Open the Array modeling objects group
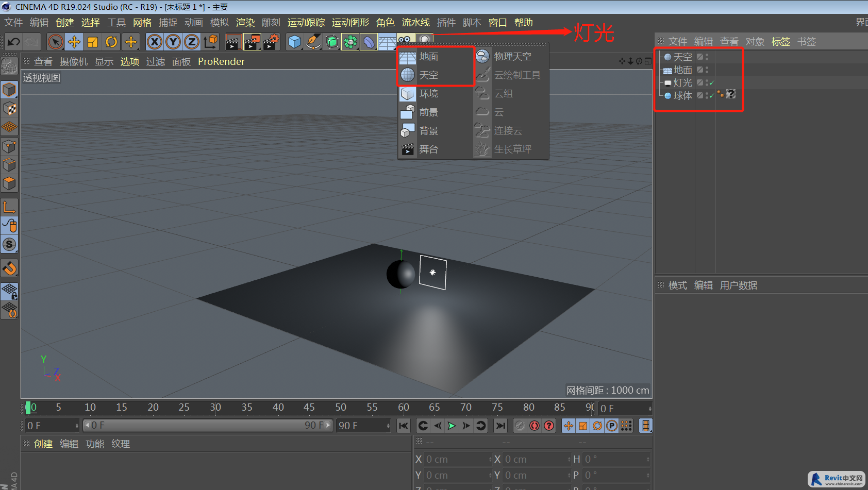868x490 pixels. (x=350, y=42)
